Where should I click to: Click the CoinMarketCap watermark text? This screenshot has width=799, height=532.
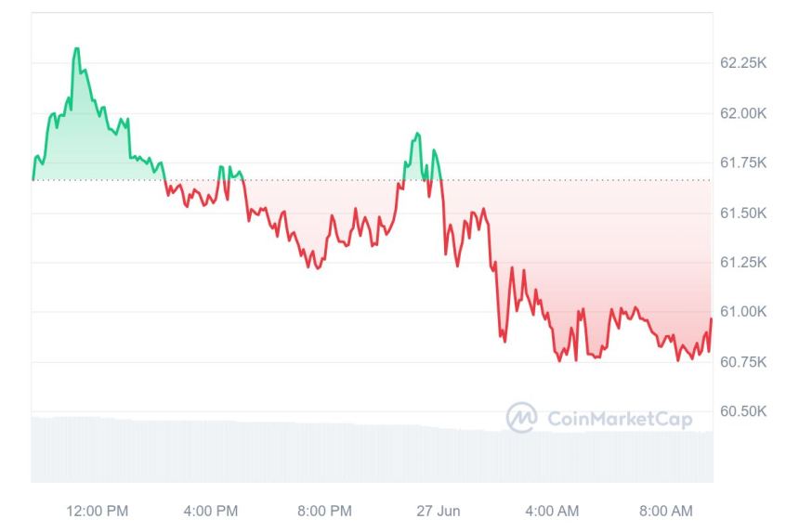620,419
